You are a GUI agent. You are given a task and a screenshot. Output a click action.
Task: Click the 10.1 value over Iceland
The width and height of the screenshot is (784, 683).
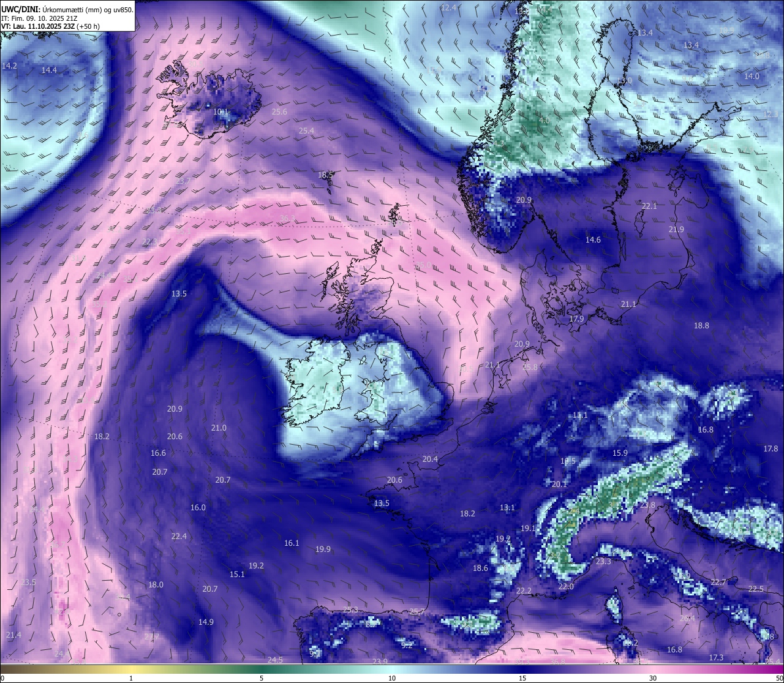(221, 112)
